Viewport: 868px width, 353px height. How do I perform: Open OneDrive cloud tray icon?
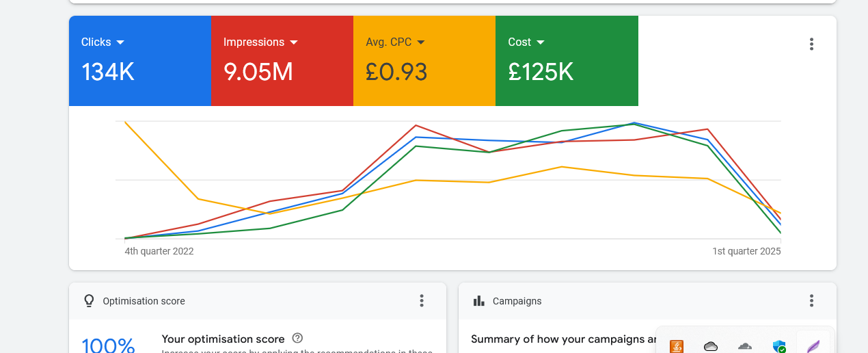pyautogui.click(x=711, y=346)
